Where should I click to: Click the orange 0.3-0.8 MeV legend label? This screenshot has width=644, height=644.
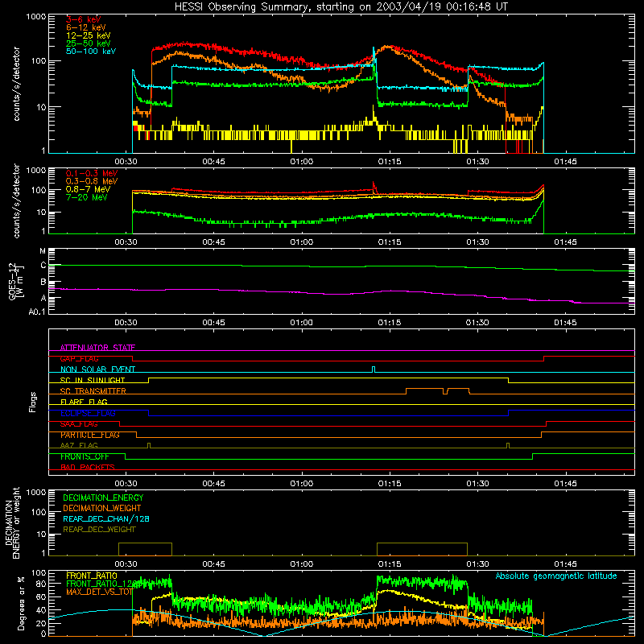92,181
